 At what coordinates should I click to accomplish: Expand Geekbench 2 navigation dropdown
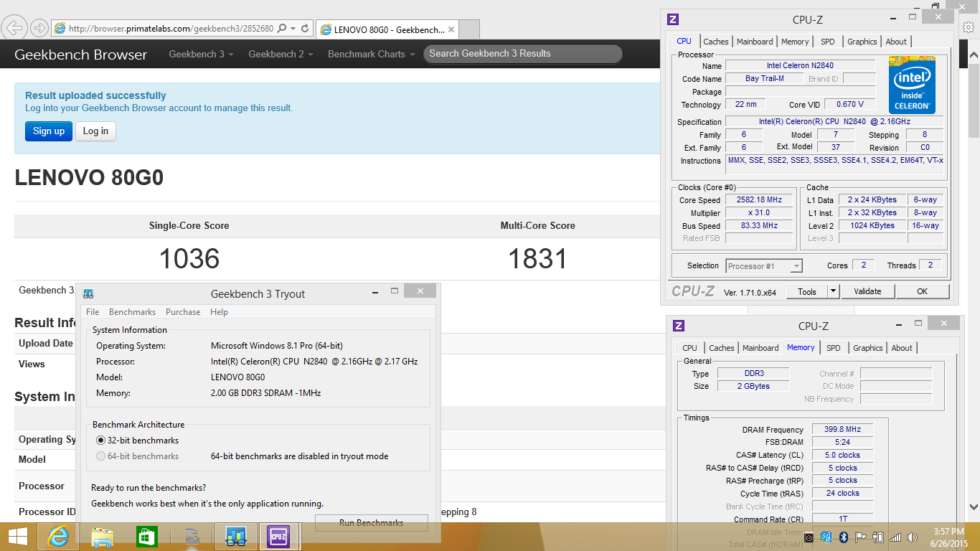pyautogui.click(x=281, y=54)
